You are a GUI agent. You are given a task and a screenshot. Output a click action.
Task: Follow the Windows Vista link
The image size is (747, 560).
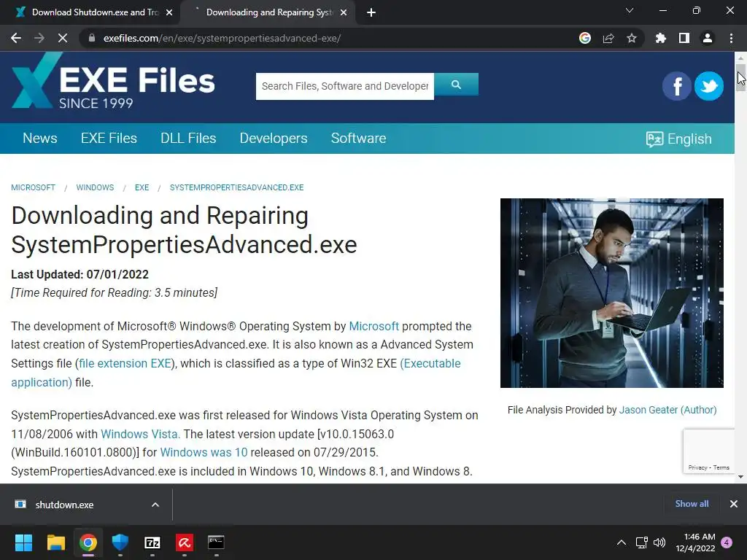[141, 434]
